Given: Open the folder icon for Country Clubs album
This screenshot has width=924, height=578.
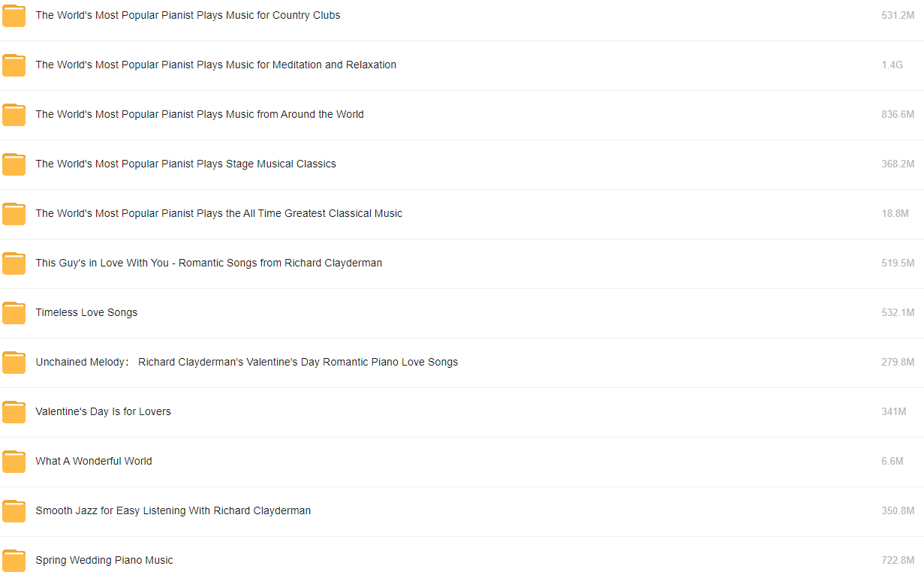Looking at the screenshot, I should coord(14,16).
